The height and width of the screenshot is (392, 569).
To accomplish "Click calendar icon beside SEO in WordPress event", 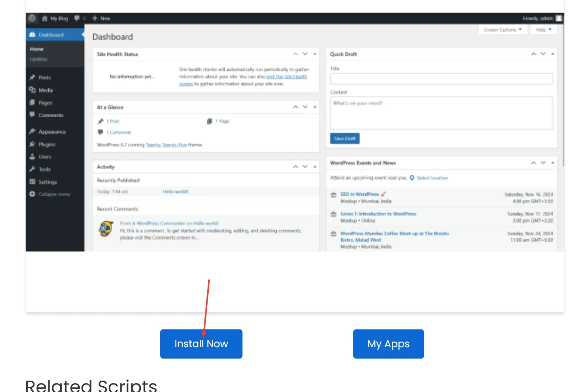I will click(x=334, y=195).
